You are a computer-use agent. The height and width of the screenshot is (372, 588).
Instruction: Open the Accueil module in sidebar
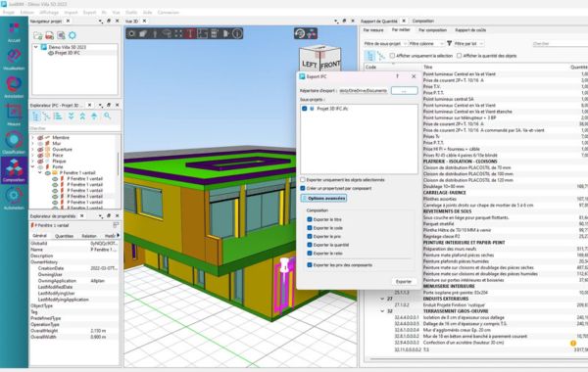pyautogui.click(x=14, y=32)
